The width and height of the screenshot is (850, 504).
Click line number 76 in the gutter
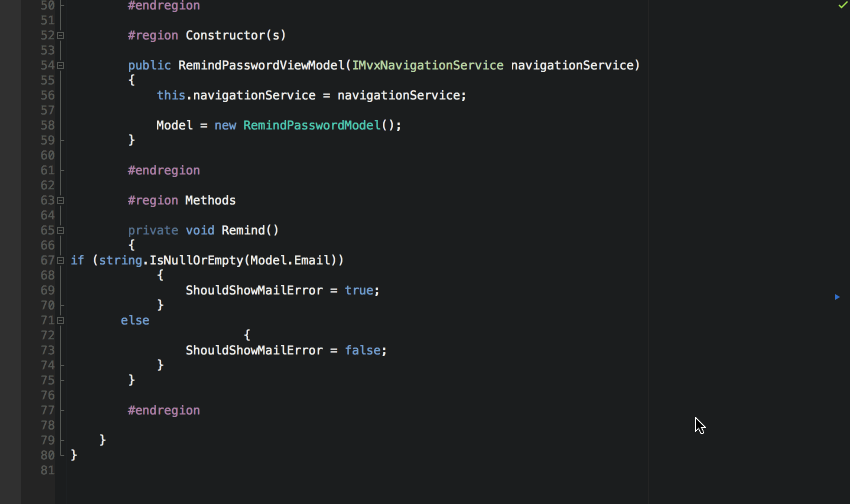click(x=48, y=396)
